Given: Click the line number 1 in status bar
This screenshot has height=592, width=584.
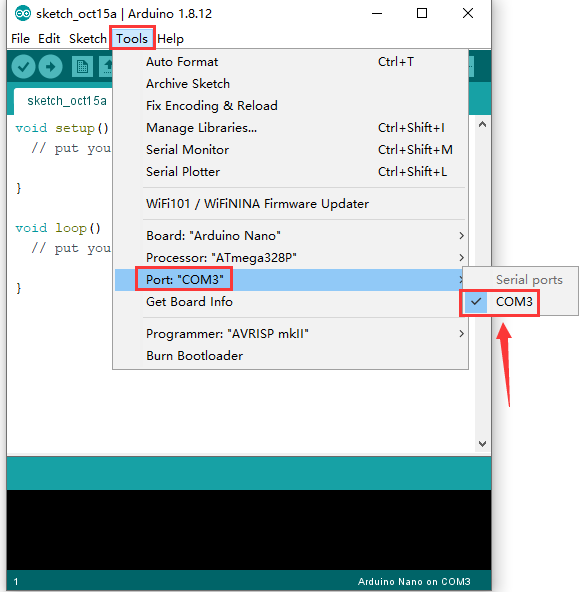Looking at the screenshot, I should (x=16, y=582).
